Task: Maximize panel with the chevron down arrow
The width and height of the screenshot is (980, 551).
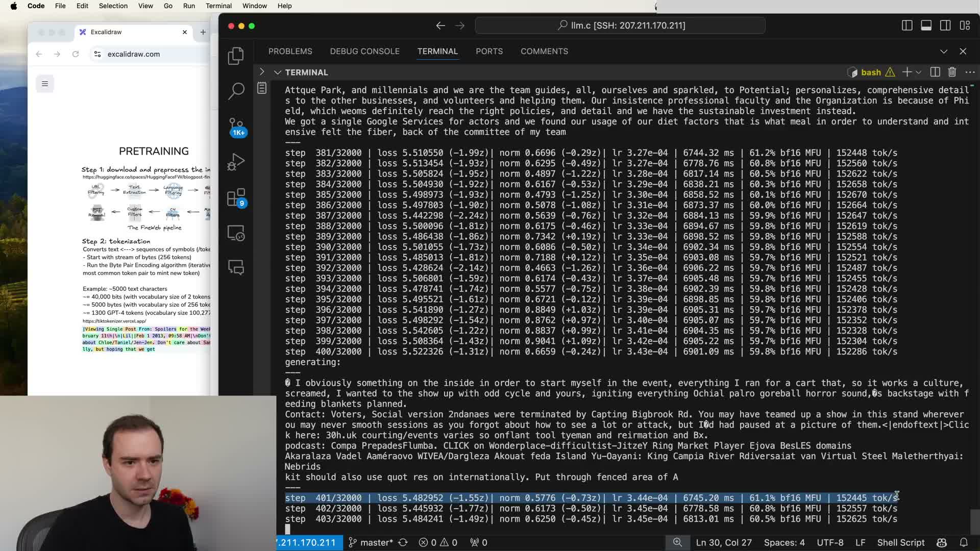Action: point(943,52)
